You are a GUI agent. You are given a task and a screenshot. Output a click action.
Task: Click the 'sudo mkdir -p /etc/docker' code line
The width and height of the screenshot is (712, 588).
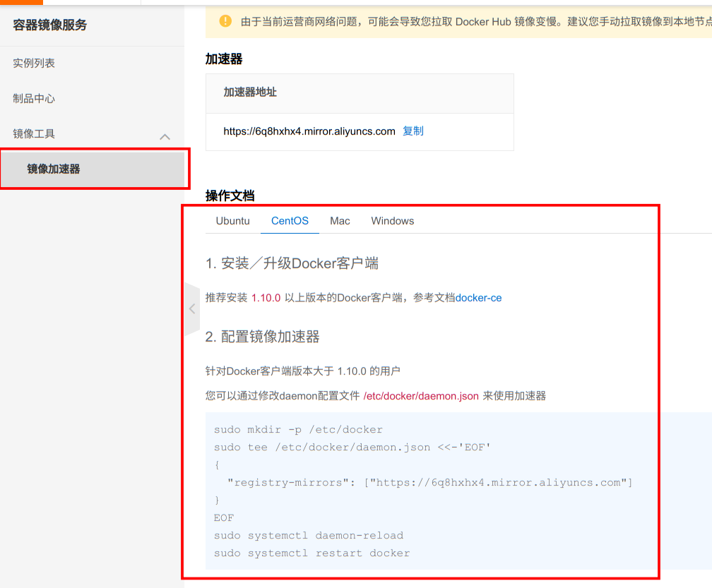298,429
